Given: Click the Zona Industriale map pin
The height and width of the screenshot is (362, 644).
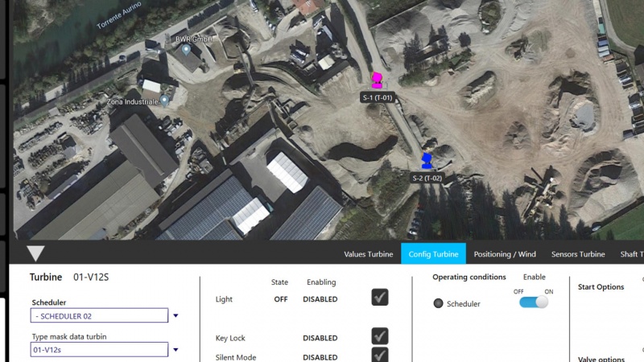Looking at the screenshot, I should [x=164, y=100].
